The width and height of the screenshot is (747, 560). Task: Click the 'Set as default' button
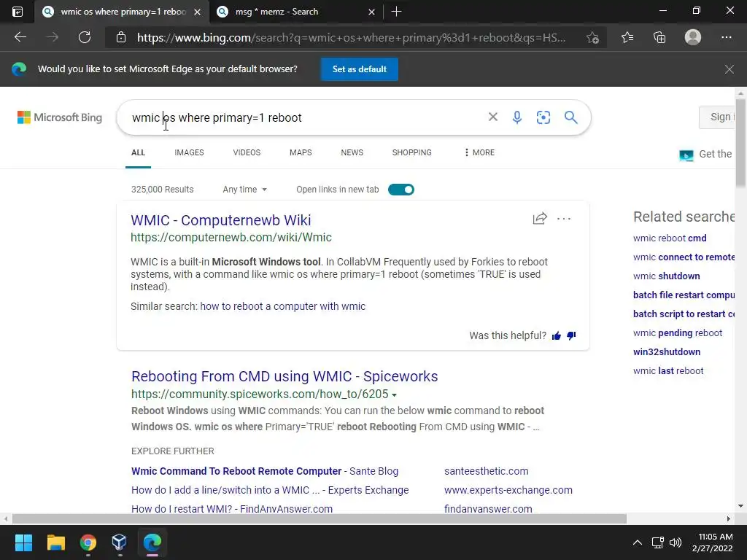click(359, 69)
